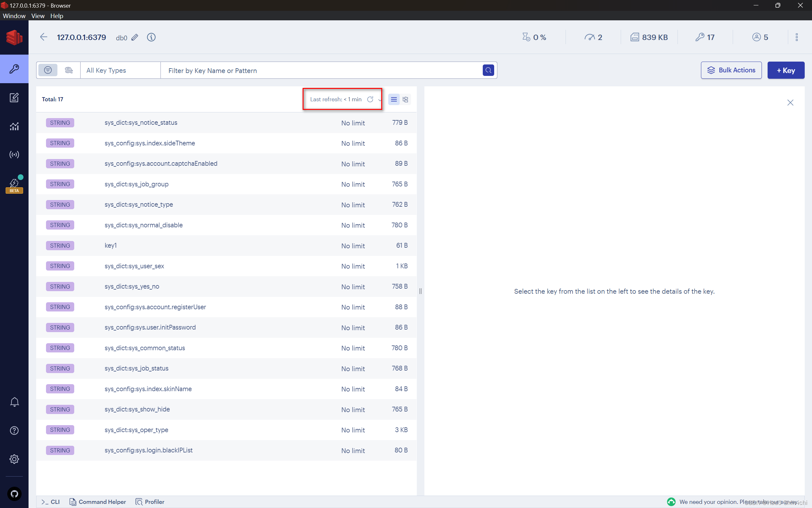
Task: Select key sys_dict:sys_normal_disable
Action: tap(226, 225)
